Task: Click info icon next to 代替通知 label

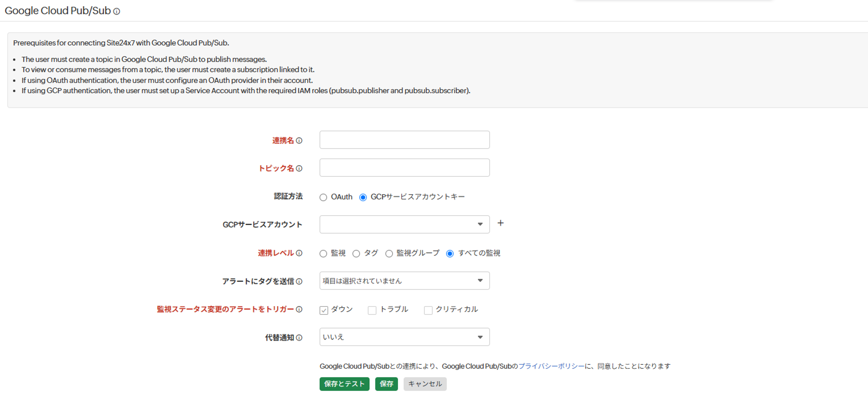Action: pos(299,337)
